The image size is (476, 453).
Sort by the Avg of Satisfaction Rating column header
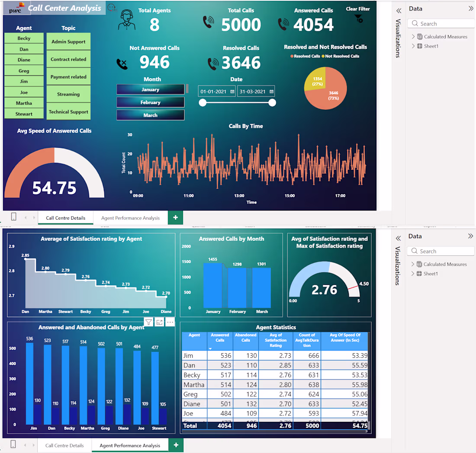point(276,340)
